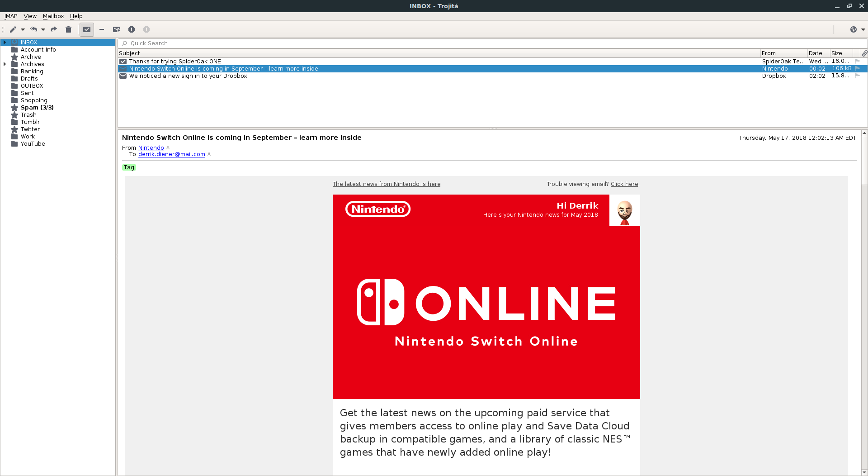
Task: Click the Nintendo sender link
Action: (151, 148)
